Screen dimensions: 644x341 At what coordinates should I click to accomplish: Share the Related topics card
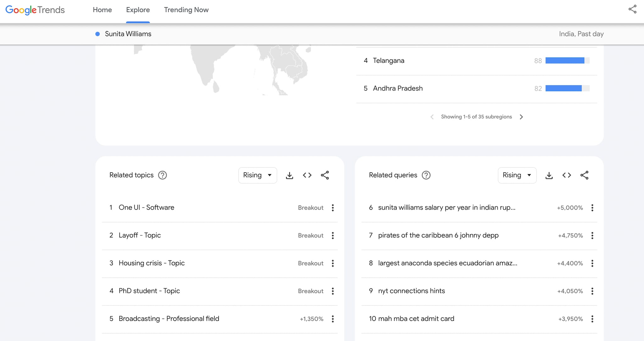[325, 175]
